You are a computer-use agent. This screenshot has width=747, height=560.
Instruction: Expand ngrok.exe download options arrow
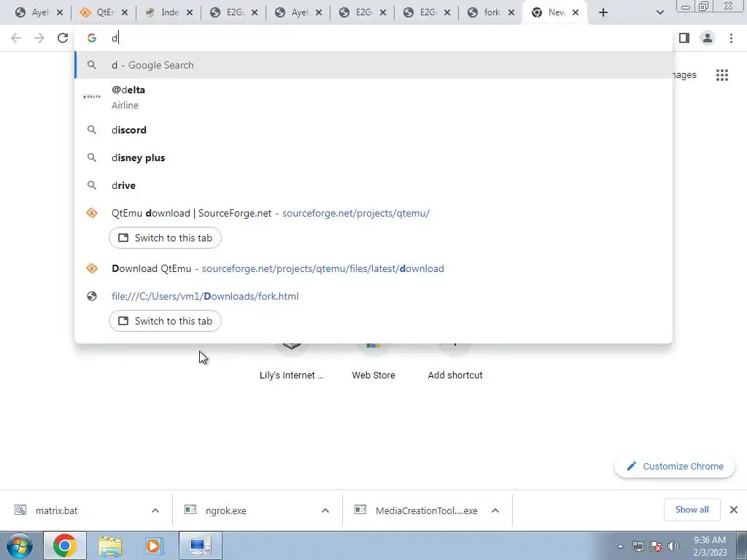pos(325,510)
